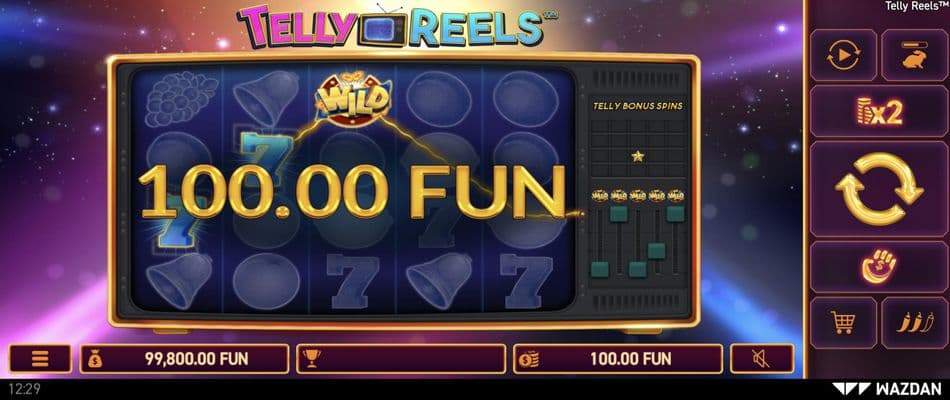Click the trophy win display field
The width and height of the screenshot is (950, 400).
401,359
